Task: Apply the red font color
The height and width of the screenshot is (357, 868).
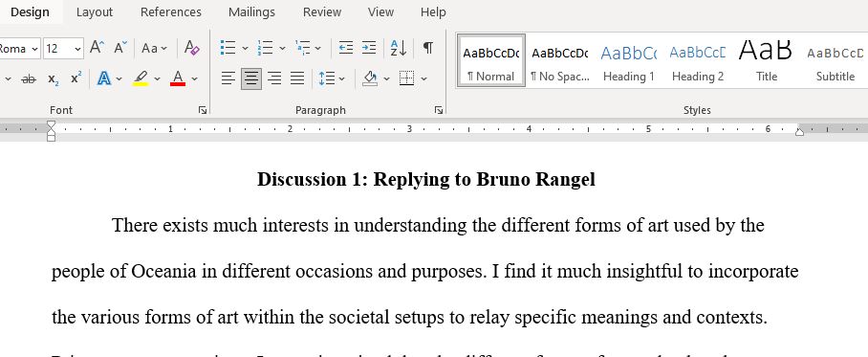Action: pos(178,78)
